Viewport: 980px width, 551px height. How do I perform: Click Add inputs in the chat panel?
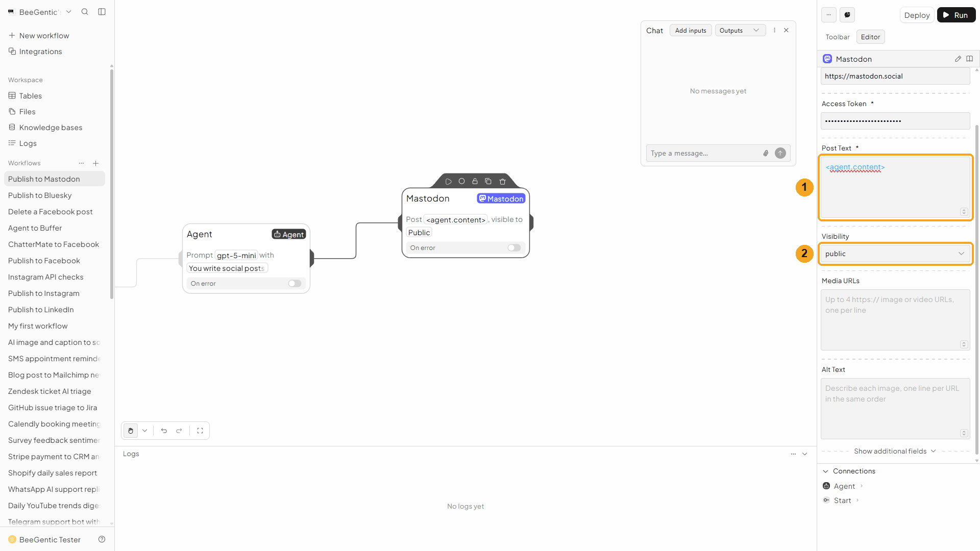691,31
